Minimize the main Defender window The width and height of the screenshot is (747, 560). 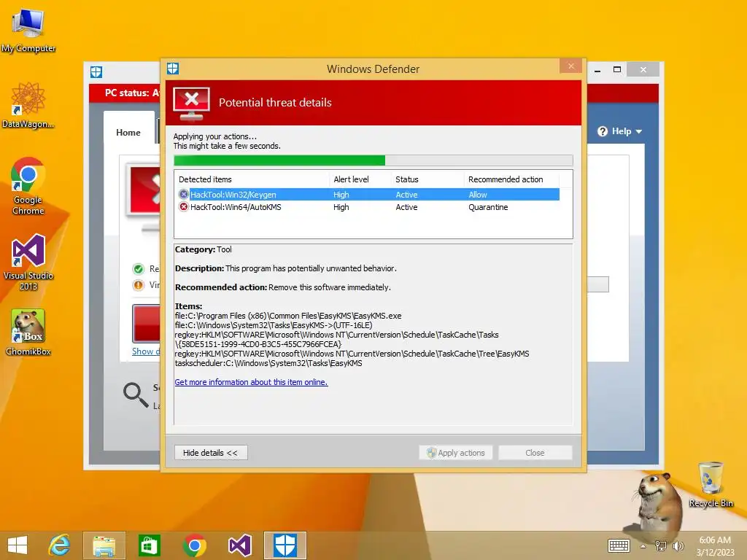[x=597, y=70]
